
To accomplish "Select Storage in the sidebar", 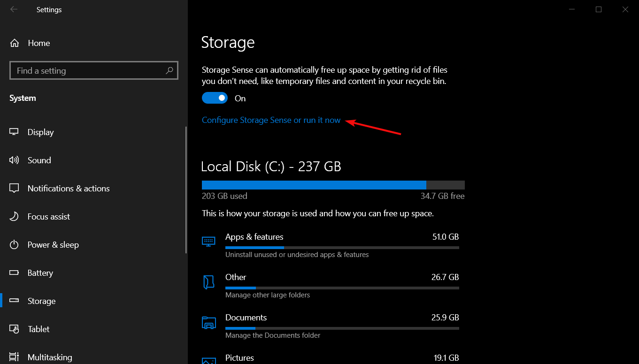I will [x=42, y=301].
